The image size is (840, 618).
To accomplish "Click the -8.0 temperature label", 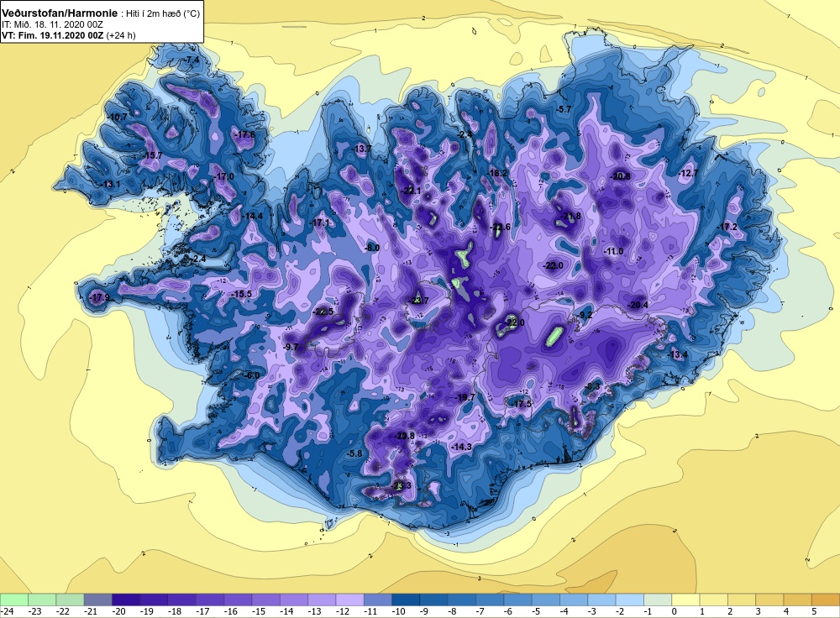I will click(372, 248).
